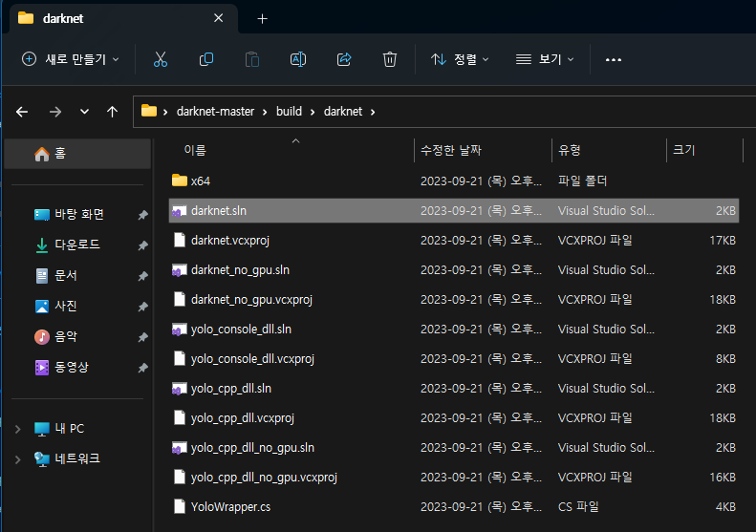This screenshot has height=532, width=756.
Task: Expand the 네트워크 tree node
Action: pyautogui.click(x=18, y=459)
